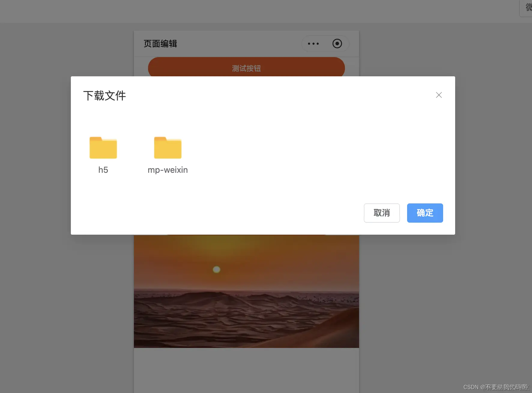This screenshot has width=532, height=393.
Task: Click the blue 确定 confirm button
Action: 425,213
